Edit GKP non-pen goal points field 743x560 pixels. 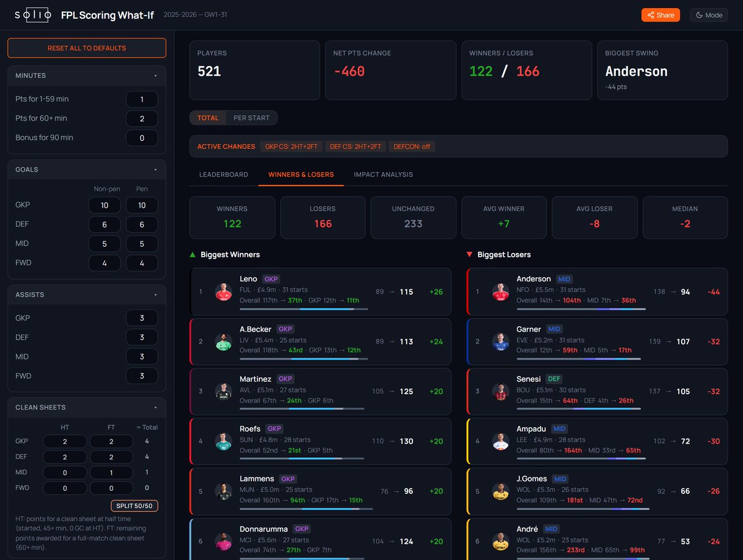pos(104,205)
